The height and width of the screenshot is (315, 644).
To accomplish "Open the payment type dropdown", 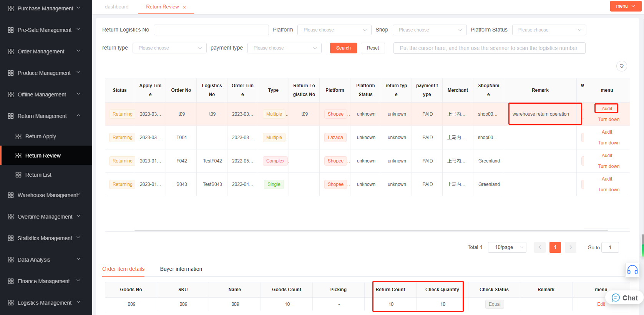I will click(x=284, y=48).
